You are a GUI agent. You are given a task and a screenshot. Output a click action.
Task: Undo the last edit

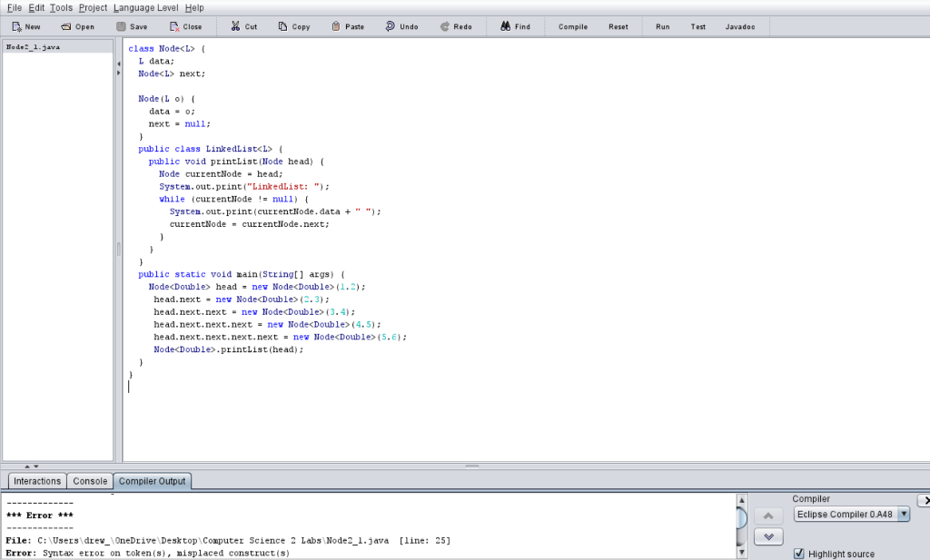(x=401, y=26)
